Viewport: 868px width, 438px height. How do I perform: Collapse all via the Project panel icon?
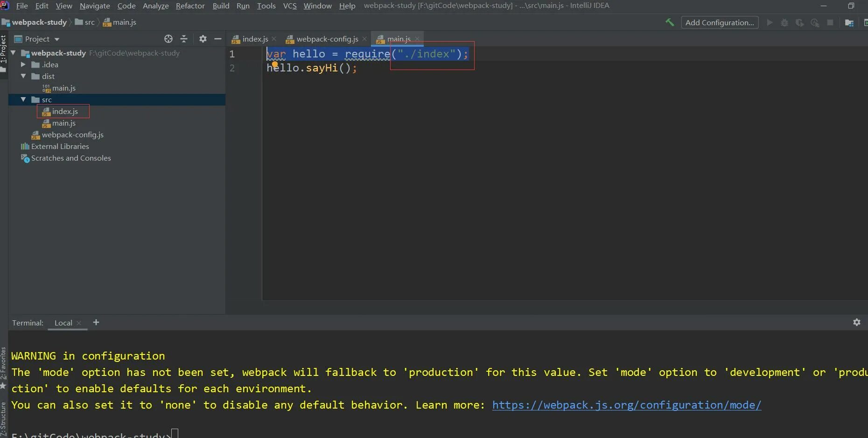[184, 39]
